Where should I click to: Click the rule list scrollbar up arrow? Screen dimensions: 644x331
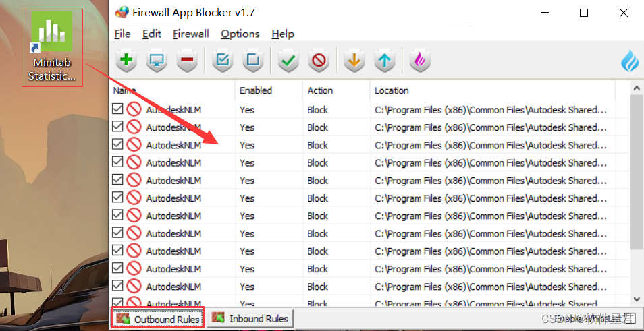[637, 88]
